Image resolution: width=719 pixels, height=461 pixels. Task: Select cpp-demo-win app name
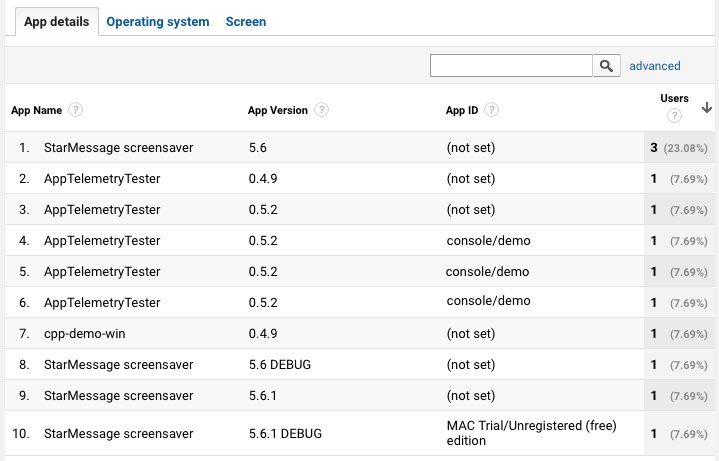pos(85,333)
